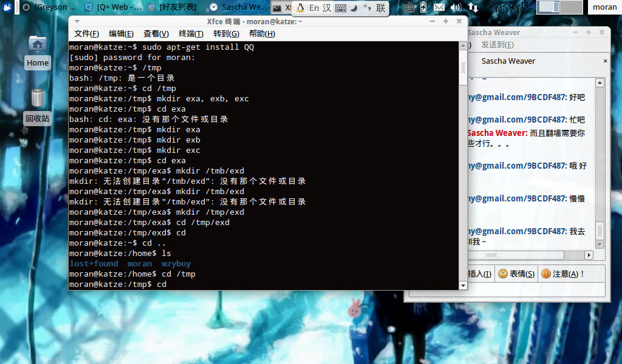
Task: Open the 回收站 trash desktop icon
Action: [x=37, y=107]
